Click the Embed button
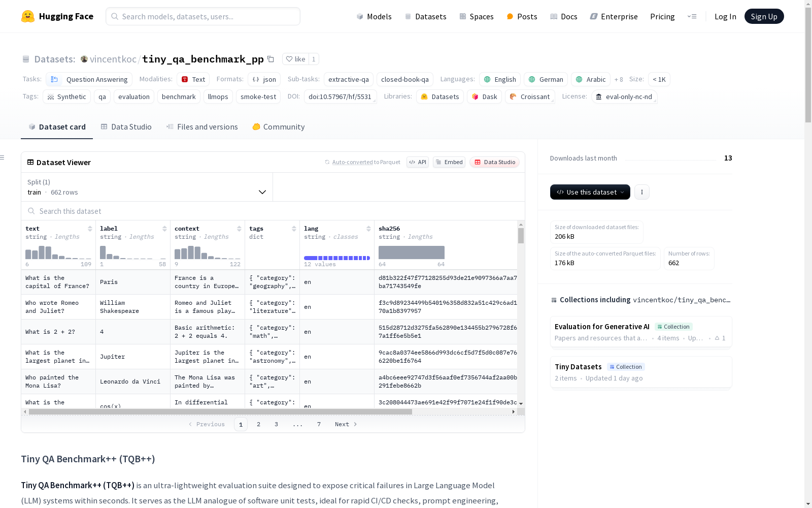 coord(449,162)
